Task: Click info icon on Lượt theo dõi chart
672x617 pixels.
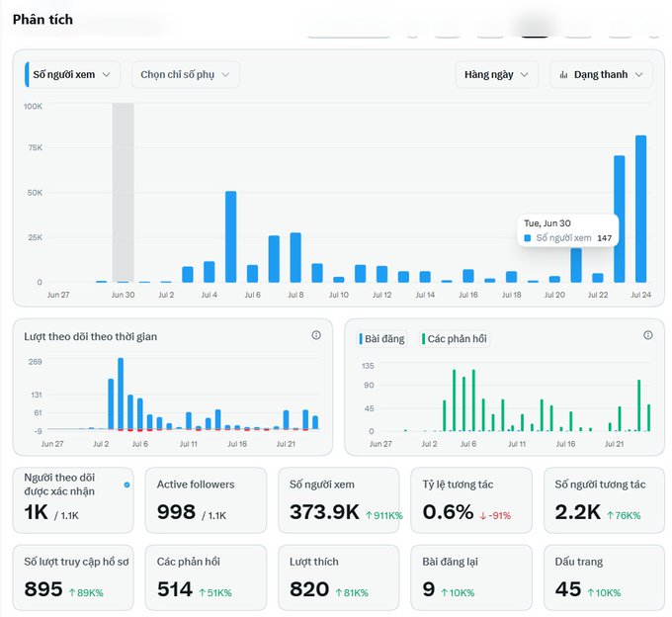Action: click(316, 335)
